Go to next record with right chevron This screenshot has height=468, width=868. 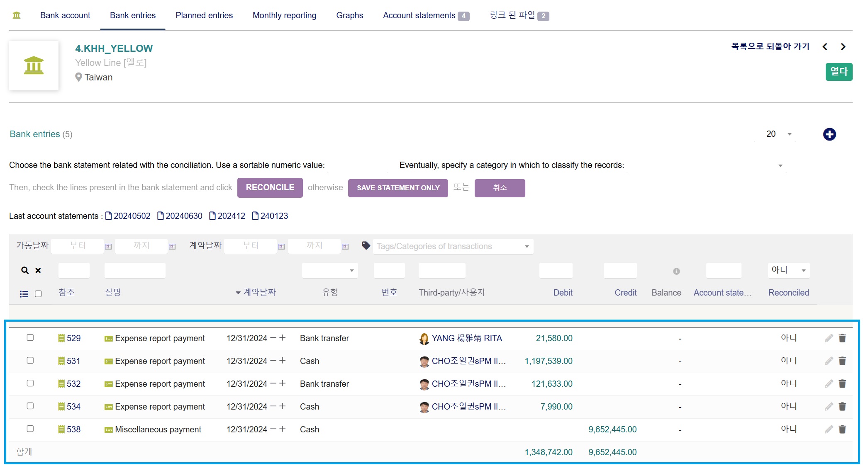click(843, 47)
